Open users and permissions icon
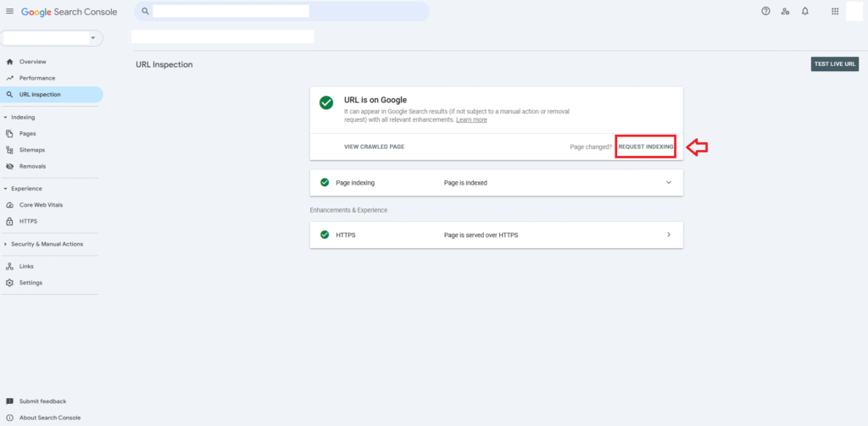 tap(785, 11)
